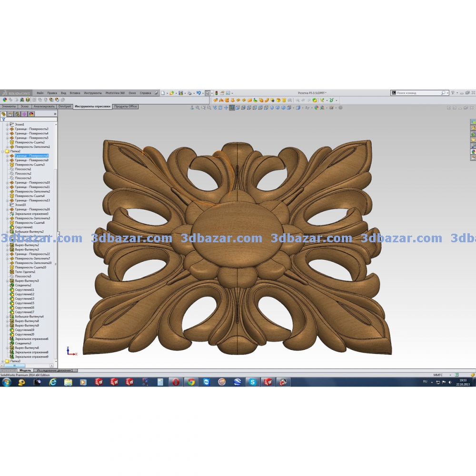Open the Вставка menu

click(x=75, y=93)
